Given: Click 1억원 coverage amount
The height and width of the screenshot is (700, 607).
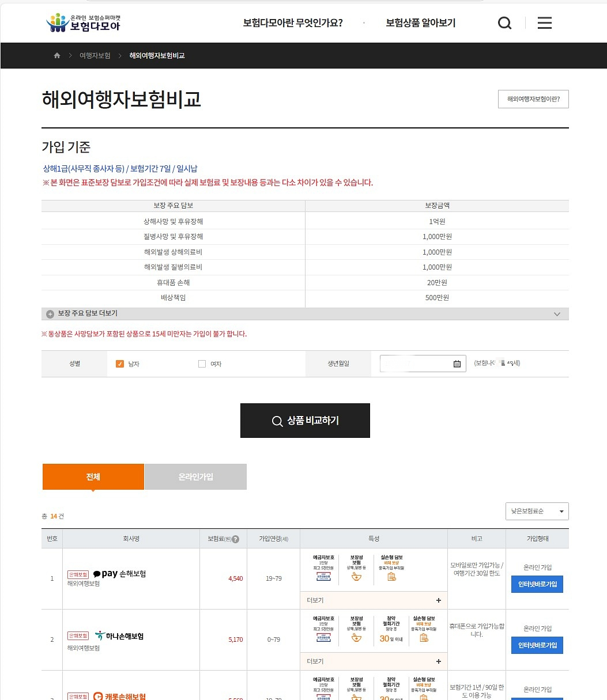Looking at the screenshot, I should click(x=437, y=221).
